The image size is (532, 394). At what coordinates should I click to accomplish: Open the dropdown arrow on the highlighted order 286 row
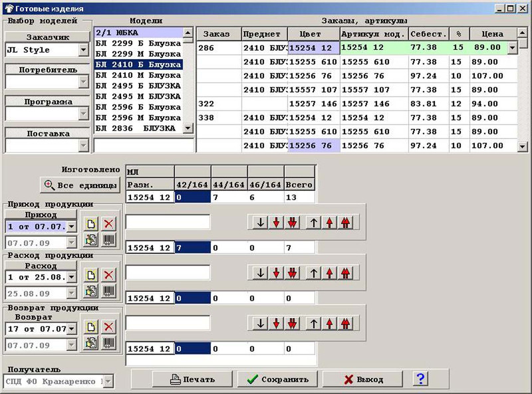tap(512, 48)
